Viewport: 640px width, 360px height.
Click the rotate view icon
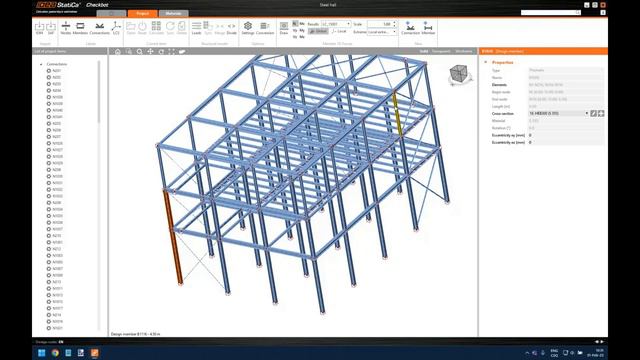161,51
